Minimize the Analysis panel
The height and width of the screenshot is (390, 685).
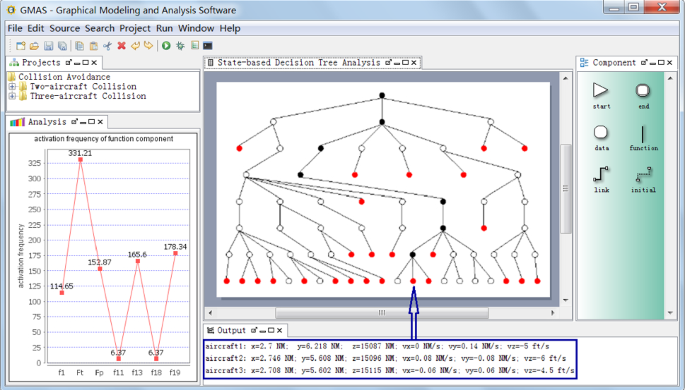[x=83, y=123]
